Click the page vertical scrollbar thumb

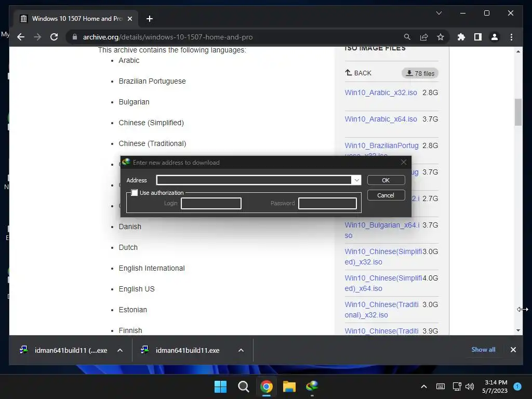(518, 112)
